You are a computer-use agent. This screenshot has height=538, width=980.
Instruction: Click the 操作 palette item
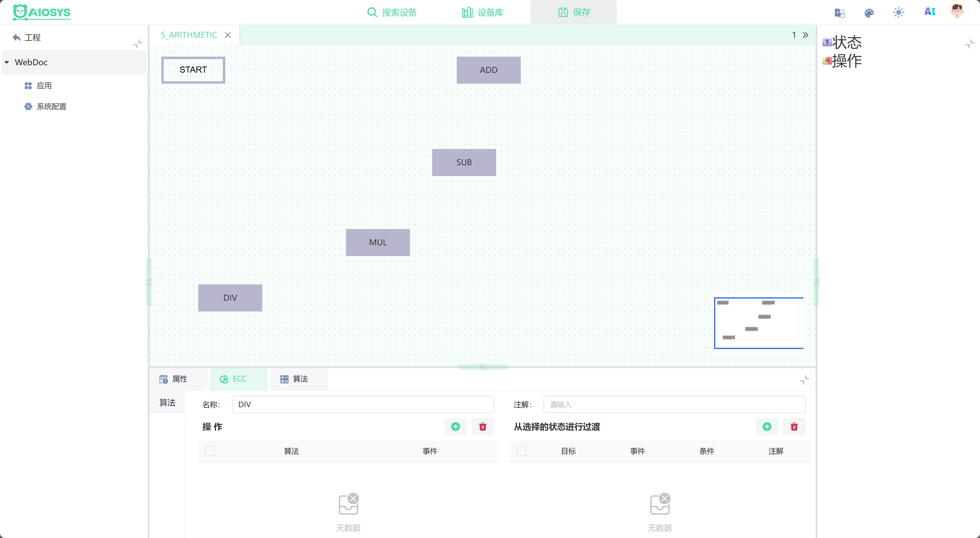pyautogui.click(x=841, y=61)
